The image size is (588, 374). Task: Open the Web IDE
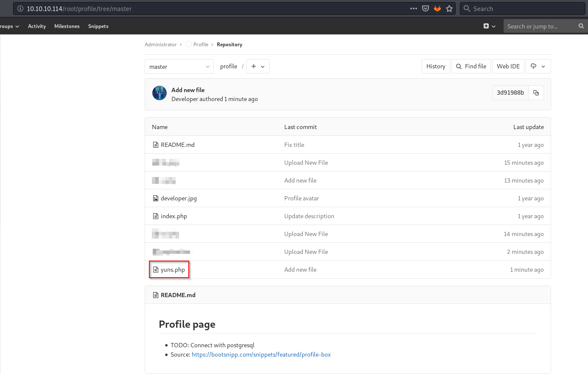coord(508,67)
